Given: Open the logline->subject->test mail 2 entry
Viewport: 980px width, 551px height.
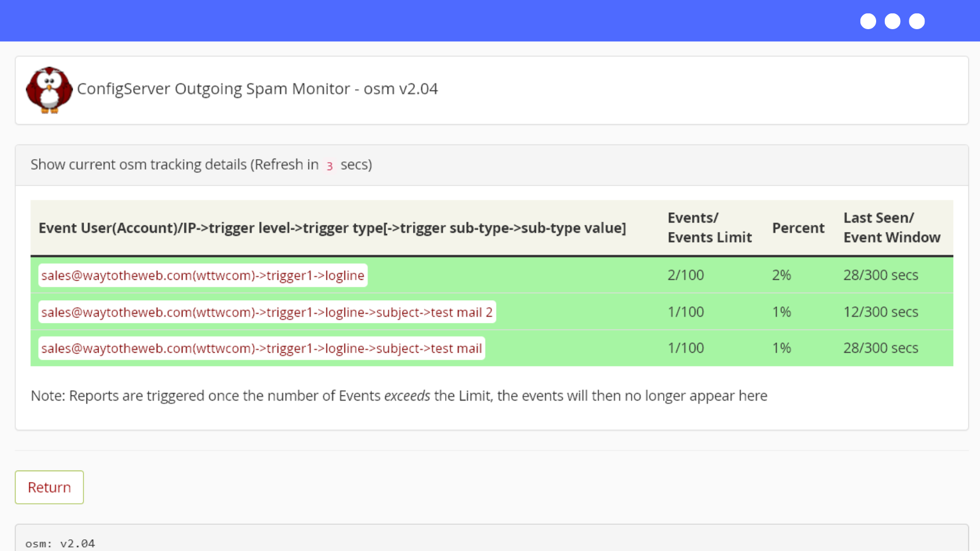Looking at the screenshot, I should pyautogui.click(x=267, y=312).
